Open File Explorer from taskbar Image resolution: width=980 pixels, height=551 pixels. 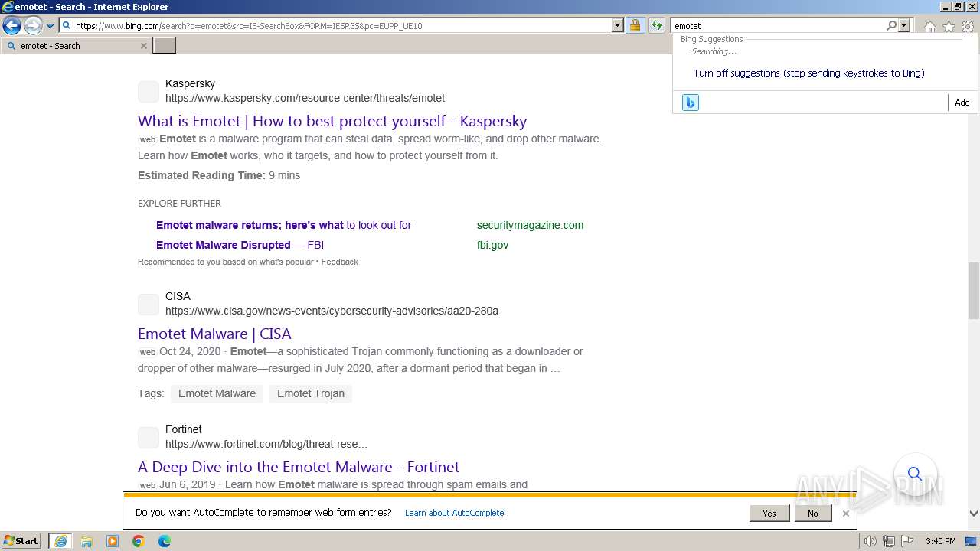[x=87, y=541]
